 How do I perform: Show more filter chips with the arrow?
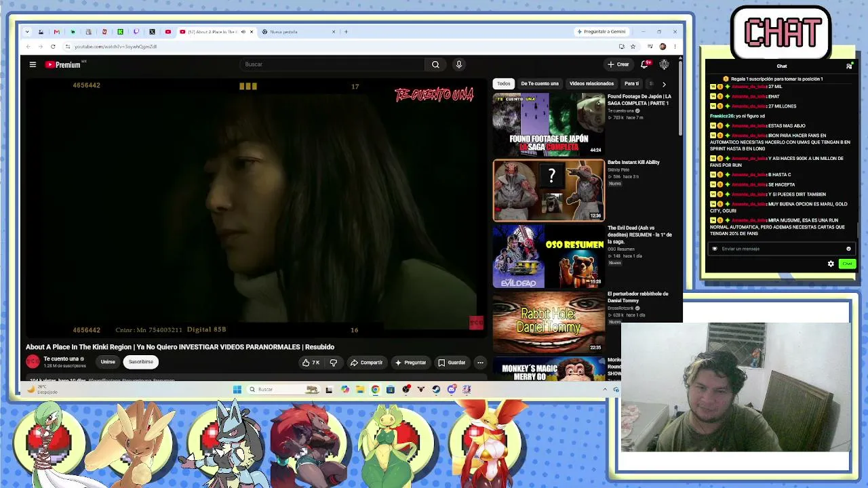[664, 84]
